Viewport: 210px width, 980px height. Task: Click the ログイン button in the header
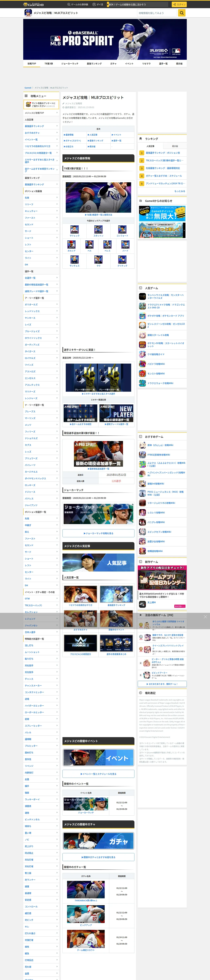pyautogui.click(x=179, y=5)
